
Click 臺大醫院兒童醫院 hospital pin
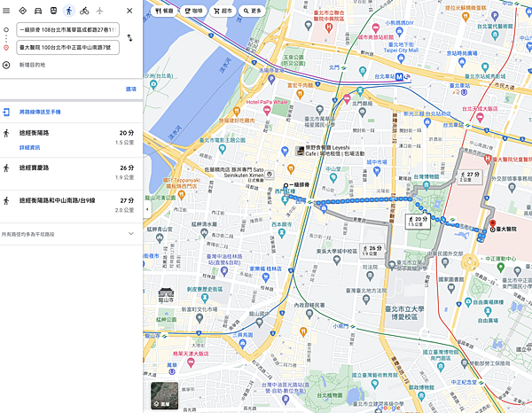coord(488,159)
